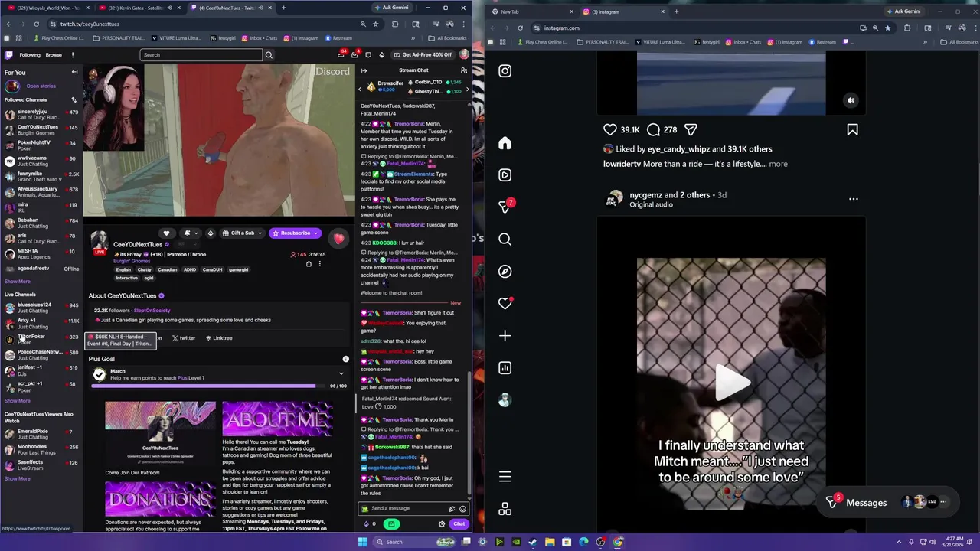Open File Explorer from the taskbar
Screen dimensions: 980x551
tap(550, 542)
